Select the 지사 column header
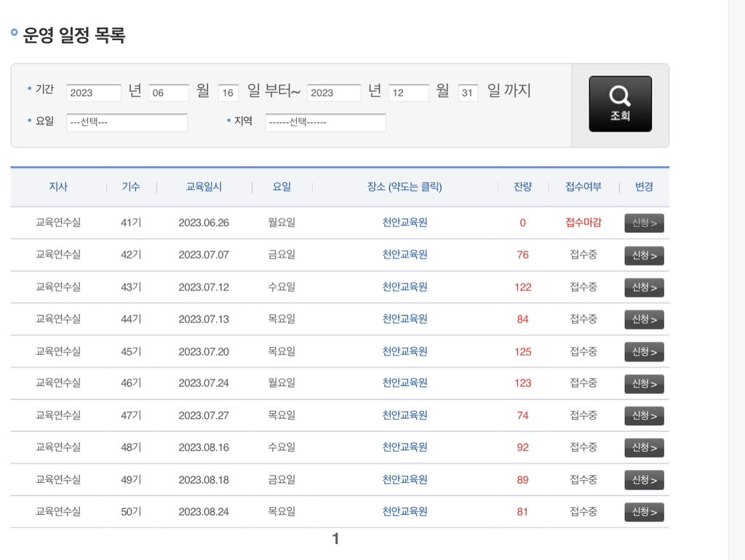This screenshot has width=745, height=560. pos(58,186)
